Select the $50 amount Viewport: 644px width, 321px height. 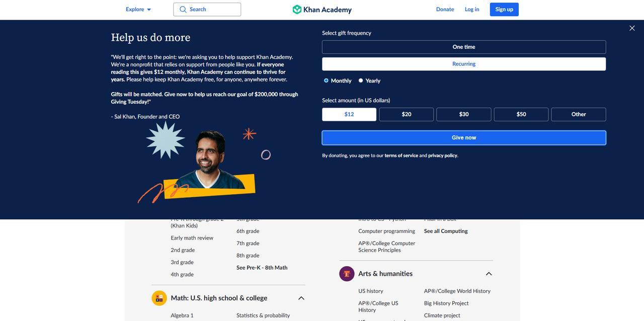coord(521,114)
